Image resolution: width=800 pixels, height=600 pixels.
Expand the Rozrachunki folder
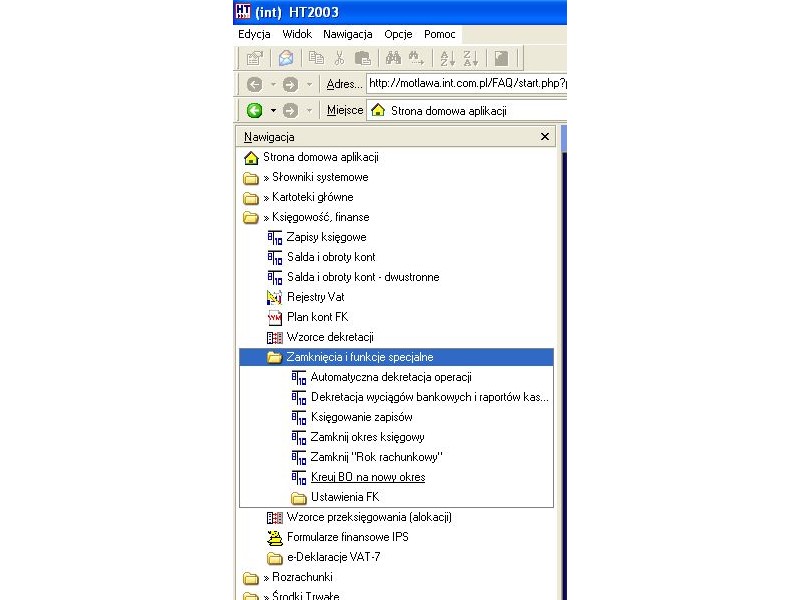(x=288, y=577)
